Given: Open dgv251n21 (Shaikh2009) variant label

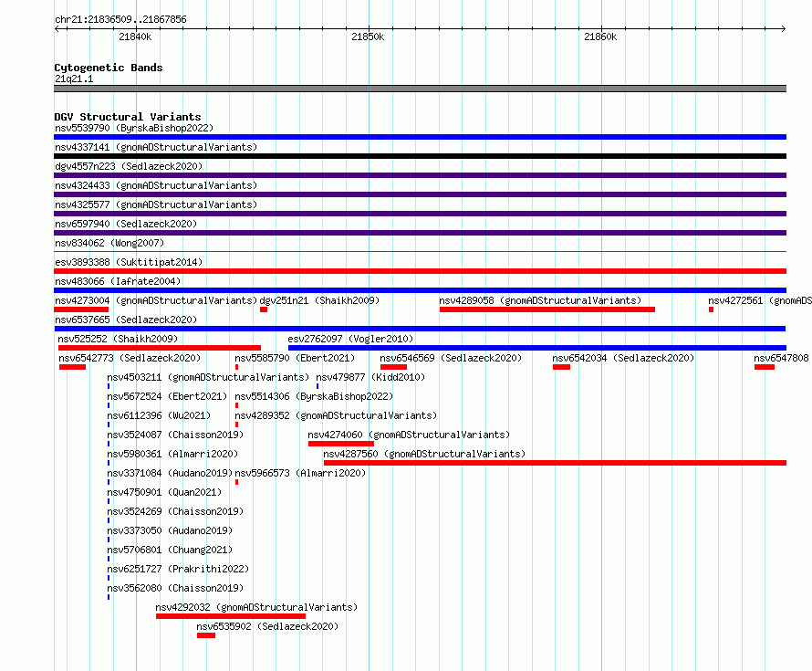Looking at the screenshot, I should point(319,300).
